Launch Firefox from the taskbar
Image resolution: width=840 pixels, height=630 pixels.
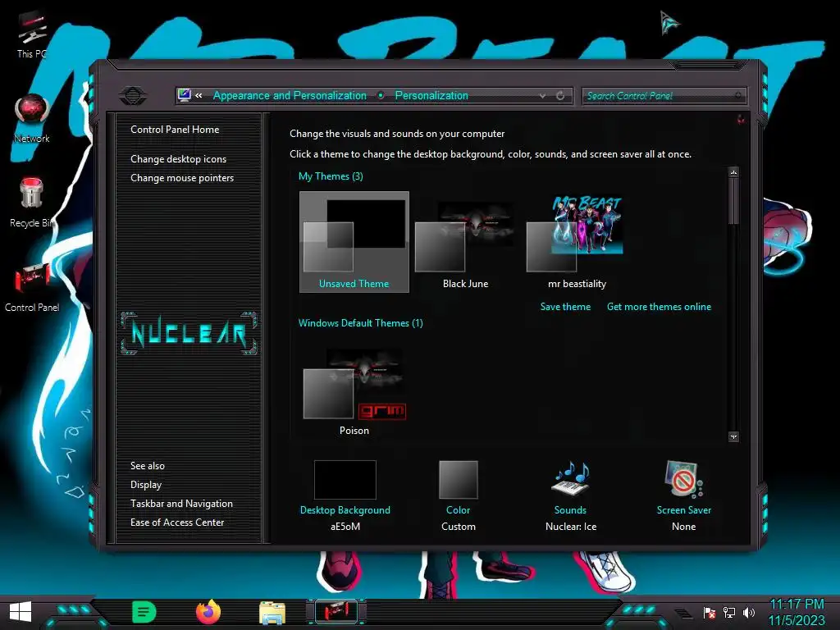click(x=208, y=612)
